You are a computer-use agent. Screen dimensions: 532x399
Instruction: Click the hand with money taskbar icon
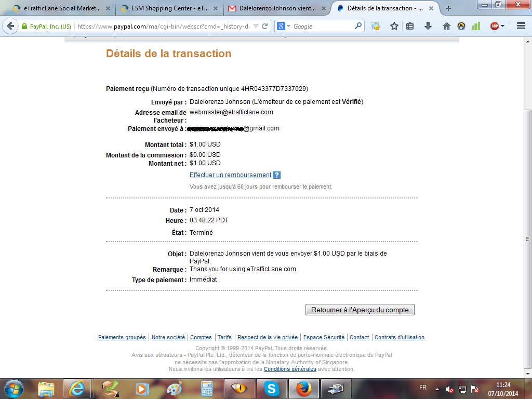click(x=110, y=389)
